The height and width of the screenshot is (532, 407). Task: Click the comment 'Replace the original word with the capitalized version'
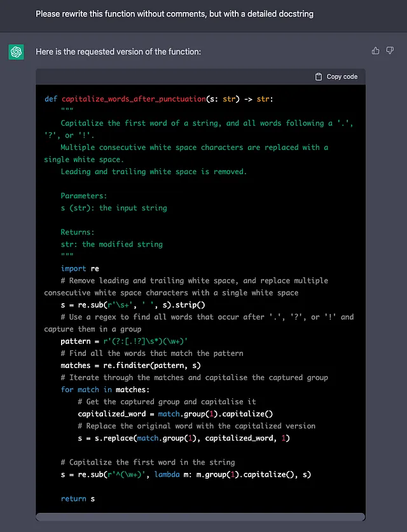[x=197, y=426]
